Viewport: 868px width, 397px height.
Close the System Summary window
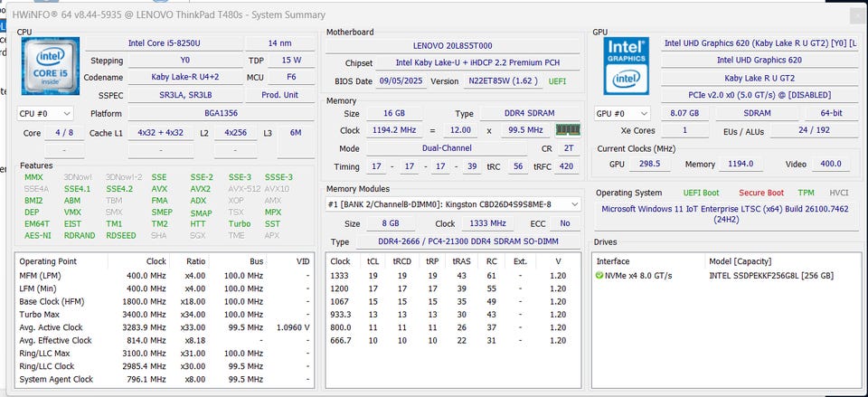point(855,14)
